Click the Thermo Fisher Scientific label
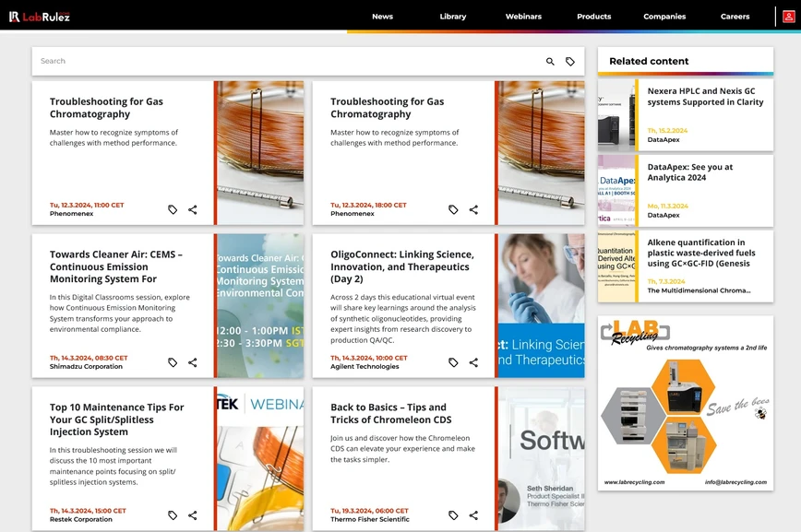 coord(370,519)
